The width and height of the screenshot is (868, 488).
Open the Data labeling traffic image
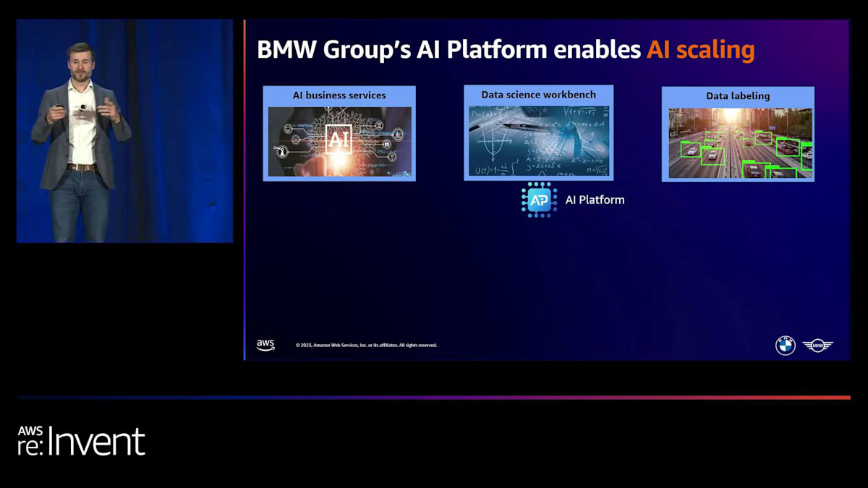[740, 143]
